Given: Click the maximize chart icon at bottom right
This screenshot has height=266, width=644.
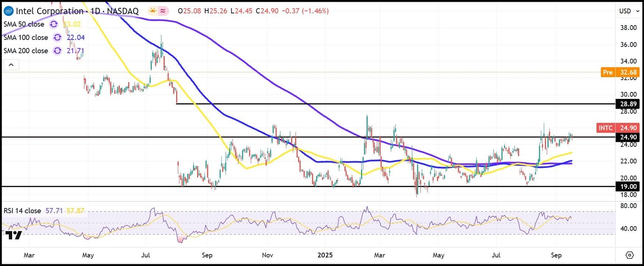Looking at the screenshot, I should coord(630,255).
